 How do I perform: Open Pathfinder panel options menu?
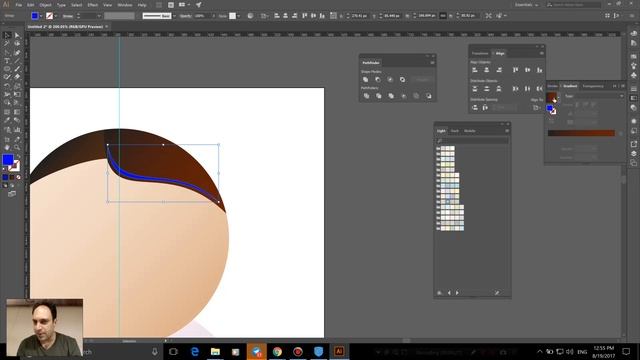[x=432, y=63]
